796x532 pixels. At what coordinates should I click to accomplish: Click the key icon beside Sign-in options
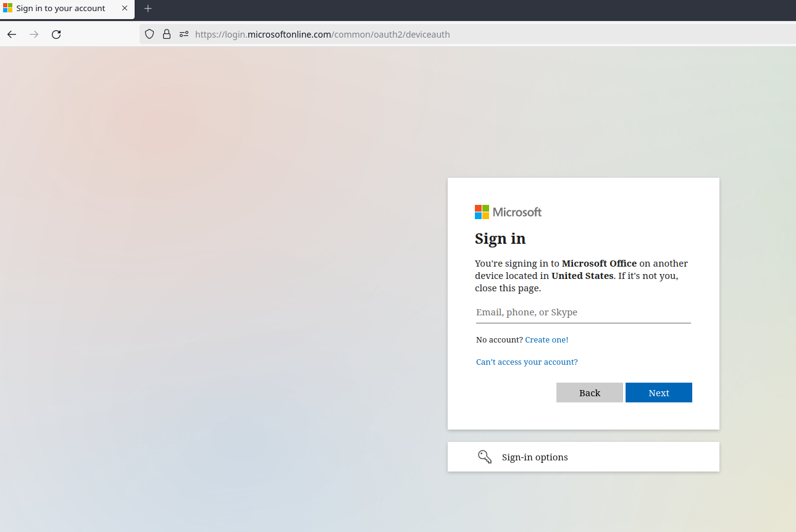[485, 457]
